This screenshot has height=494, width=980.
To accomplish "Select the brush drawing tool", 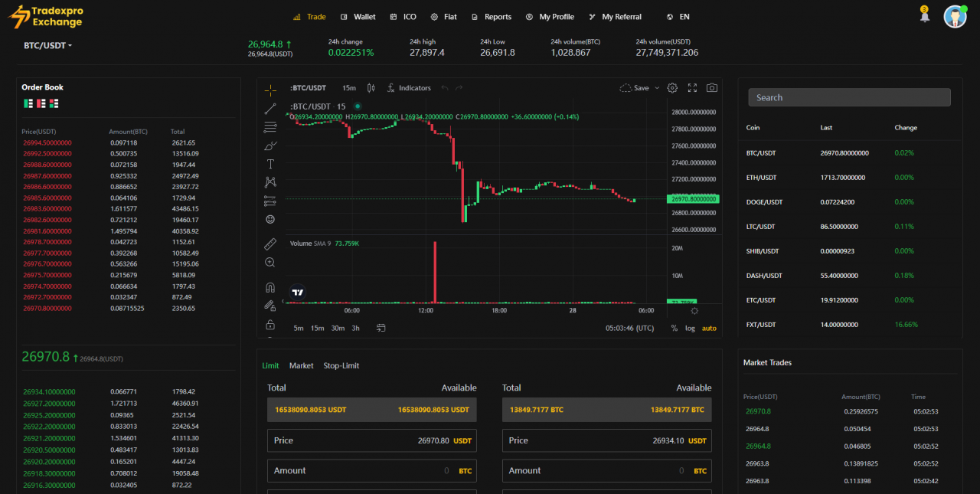I will coord(270,146).
